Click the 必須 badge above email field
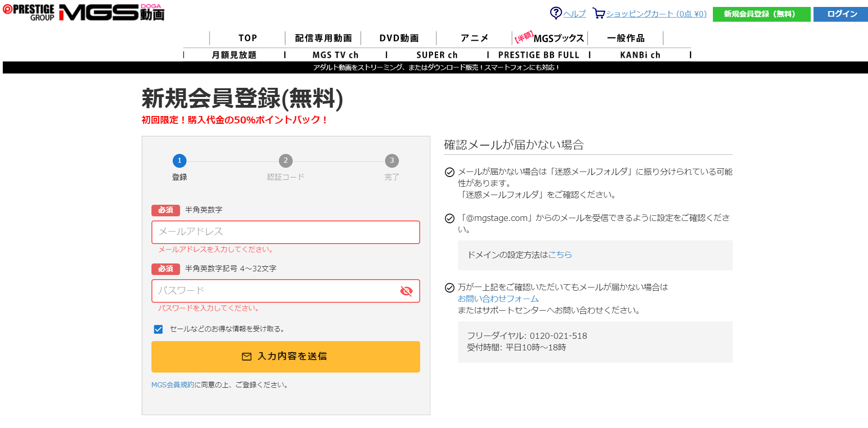 tap(166, 210)
